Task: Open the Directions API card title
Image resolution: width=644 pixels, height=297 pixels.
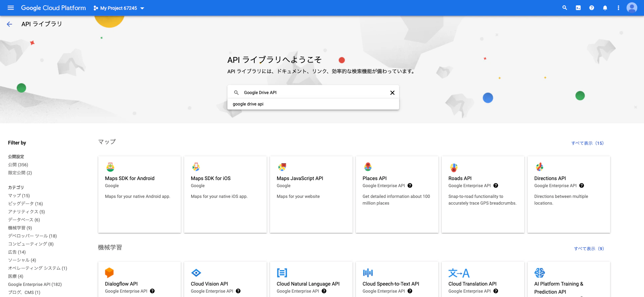Action: (x=550, y=178)
